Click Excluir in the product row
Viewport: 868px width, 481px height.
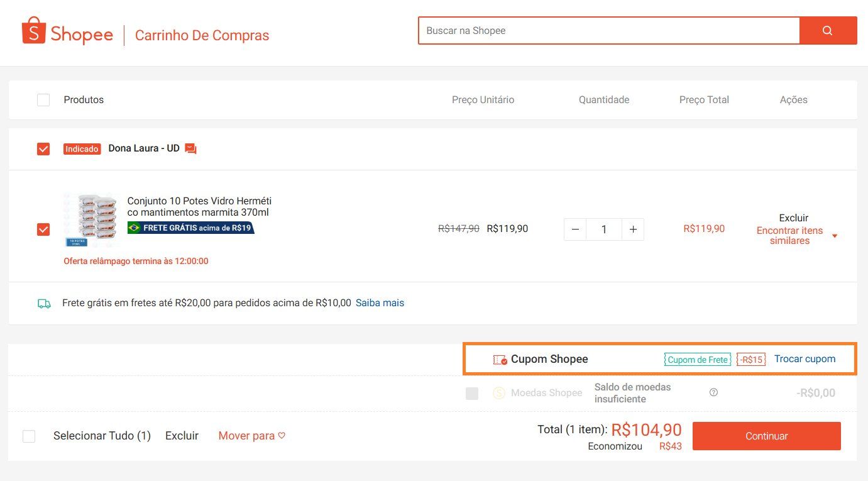coord(794,218)
